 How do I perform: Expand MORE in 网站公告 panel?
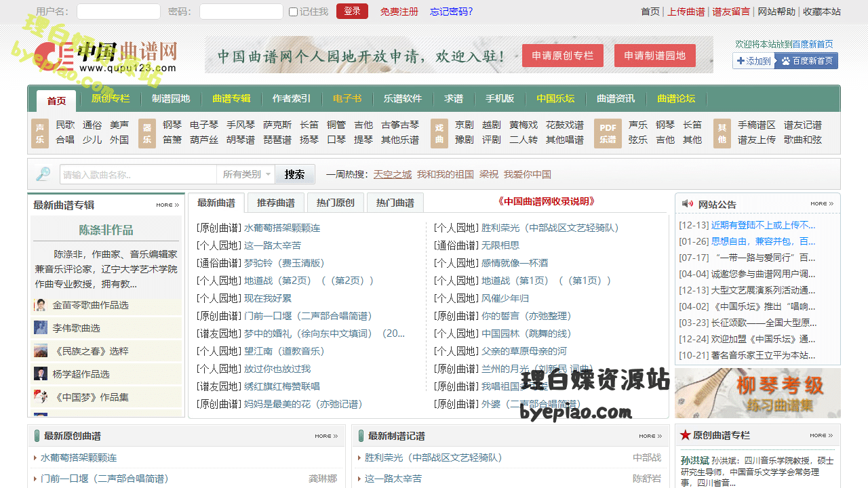821,203
